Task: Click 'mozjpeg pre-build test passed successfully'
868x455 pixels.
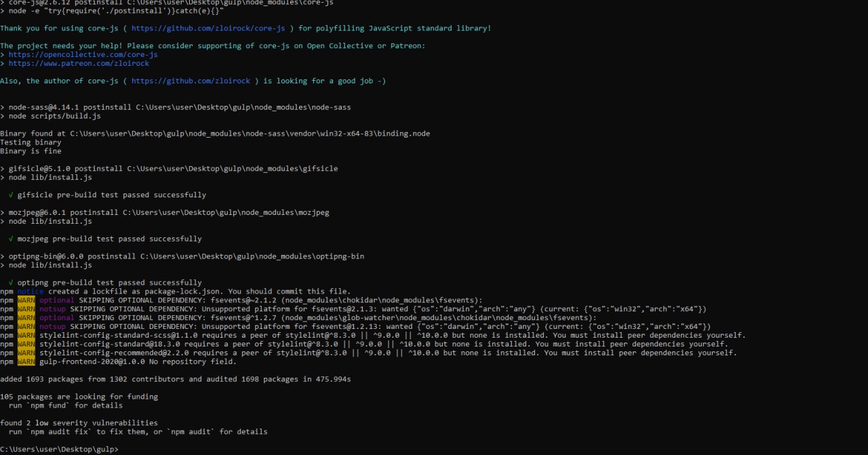Action: [x=105, y=239]
